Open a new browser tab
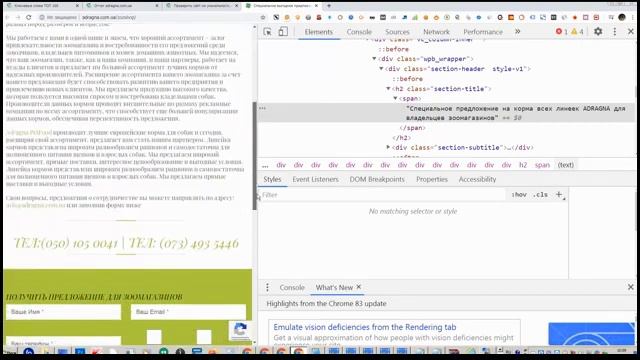Screen dimensions: 640x360 329,6
